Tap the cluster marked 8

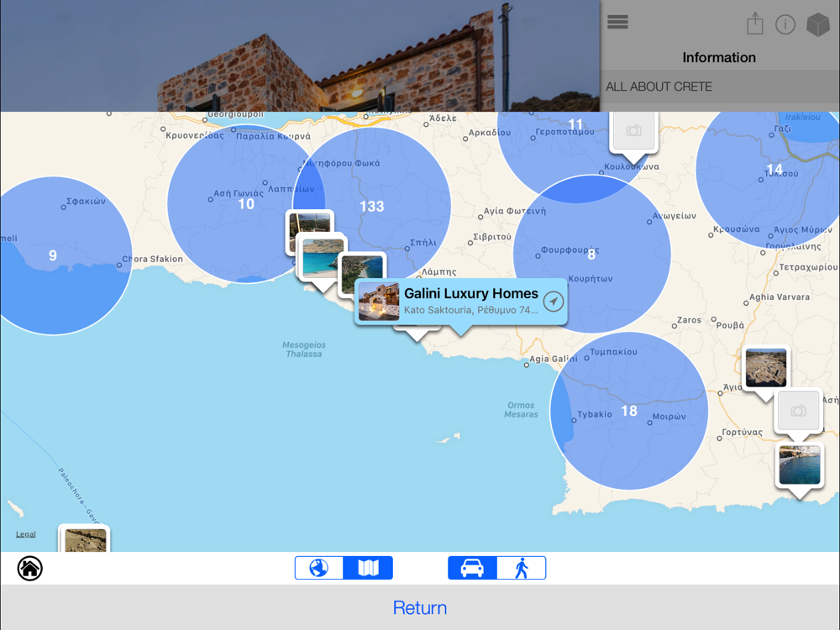[x=591, y=254]
